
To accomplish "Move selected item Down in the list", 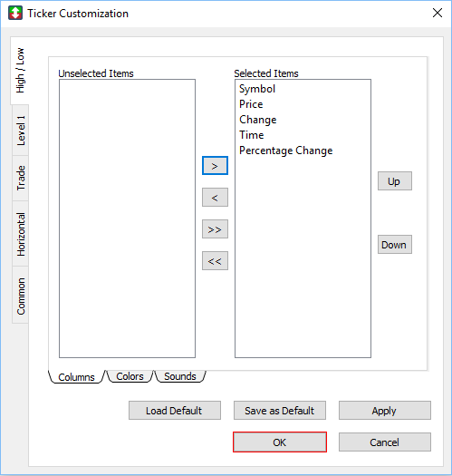I will point(394,245).
